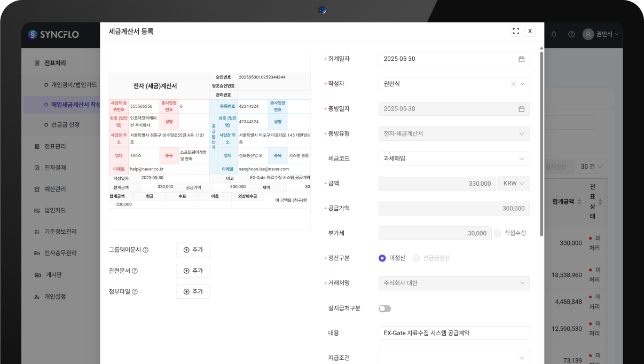644x364 pixels.
Task: Open the 회계일자 calendar picker icon
Action: click(x=522, y=59)
